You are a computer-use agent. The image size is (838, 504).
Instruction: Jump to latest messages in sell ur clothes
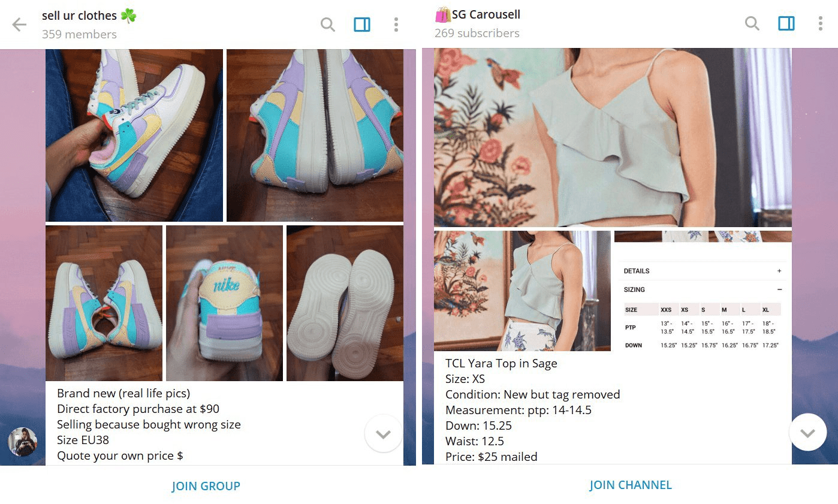click(384, 433)
